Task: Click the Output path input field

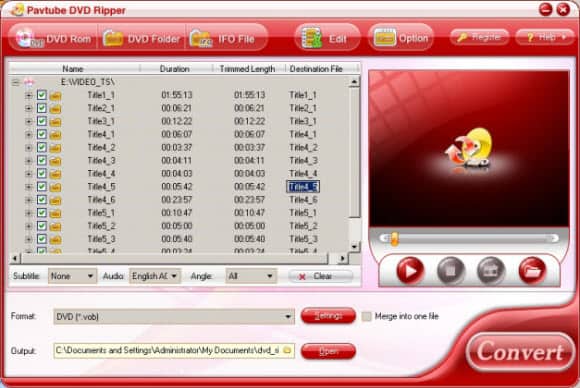Action: 174,350
